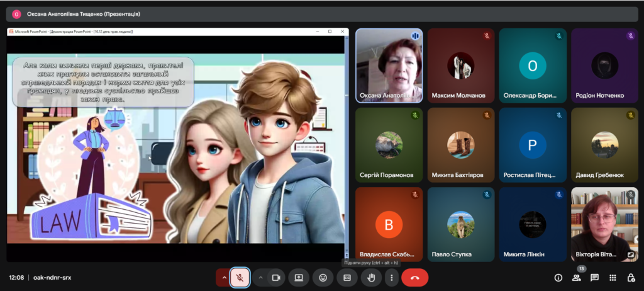Open the chat messages icon

[x=594, y=278]
